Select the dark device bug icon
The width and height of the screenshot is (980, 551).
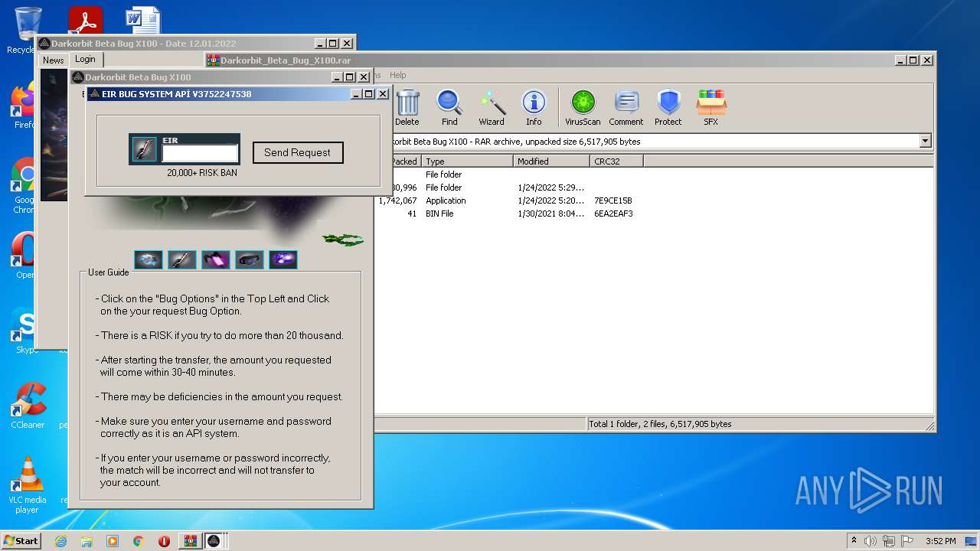pyautogui.click(x=250, y=260)
